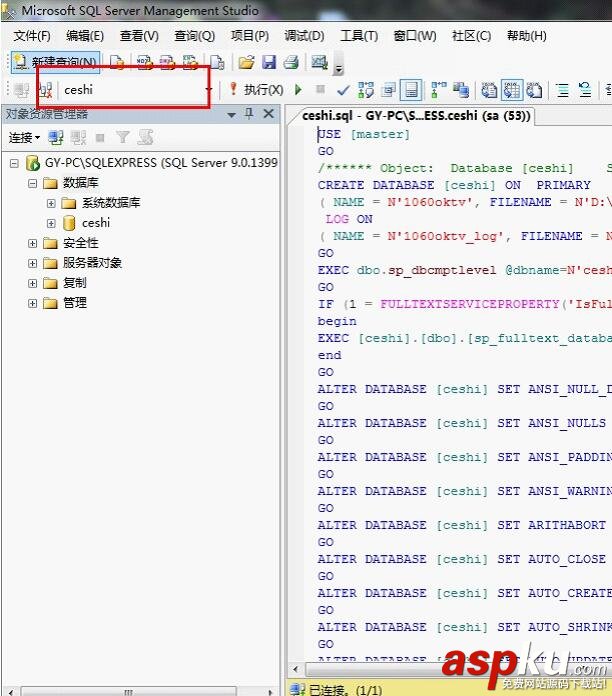Close the Object Explorer panel
The image size is (612, 696).
[x=268, y=114]
